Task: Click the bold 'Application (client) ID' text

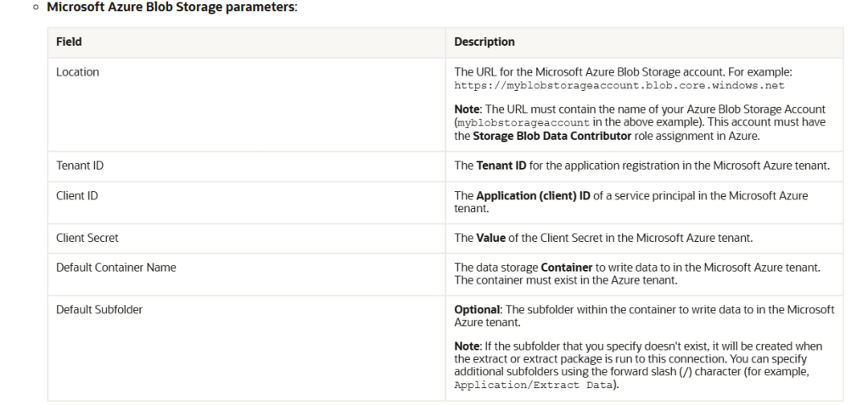Action: click(x=534, y=196)
